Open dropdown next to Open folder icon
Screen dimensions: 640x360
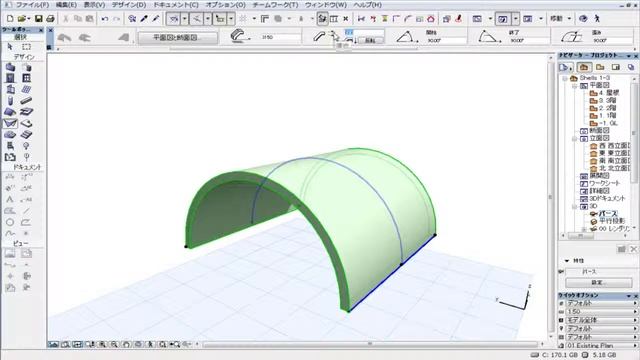pyautogui.click(x=29, y=19)
